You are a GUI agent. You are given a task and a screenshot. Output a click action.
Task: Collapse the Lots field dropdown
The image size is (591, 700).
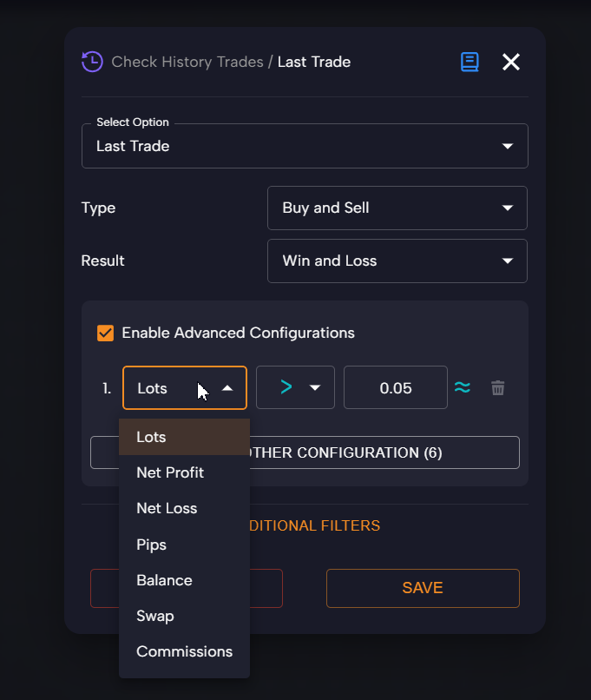point(185,387)
